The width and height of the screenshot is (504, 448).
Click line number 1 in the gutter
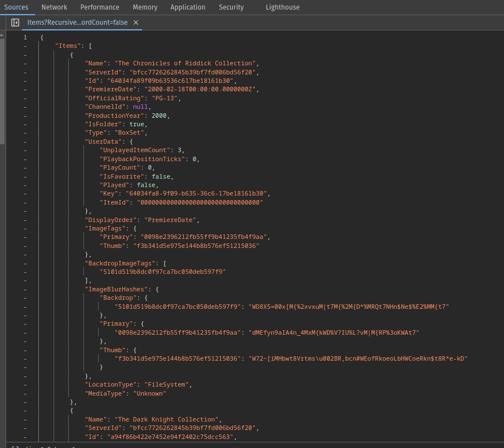click(25, 38)
